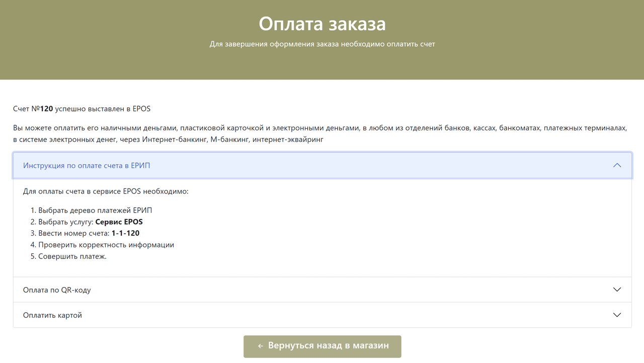Viewport: 644px width, 363px height.
Task: Click the chevron beside Оплата по QR-коду
Action: click(x=617, y=290)
